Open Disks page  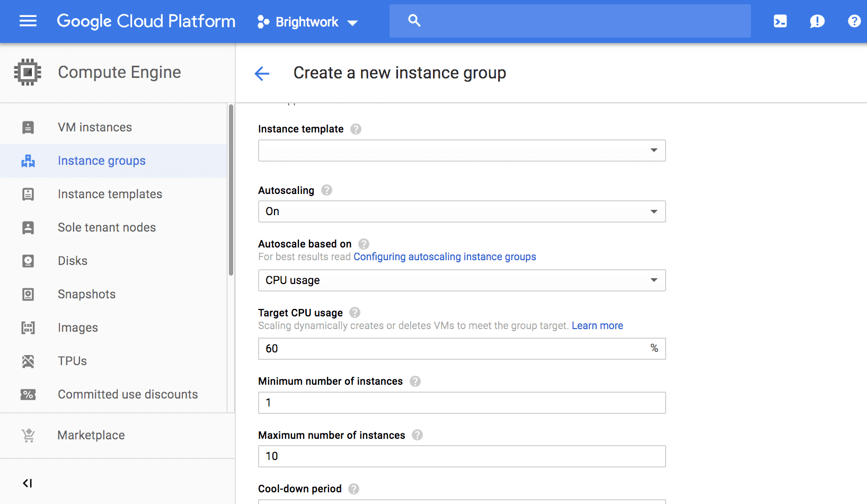[x=113, y=261]
